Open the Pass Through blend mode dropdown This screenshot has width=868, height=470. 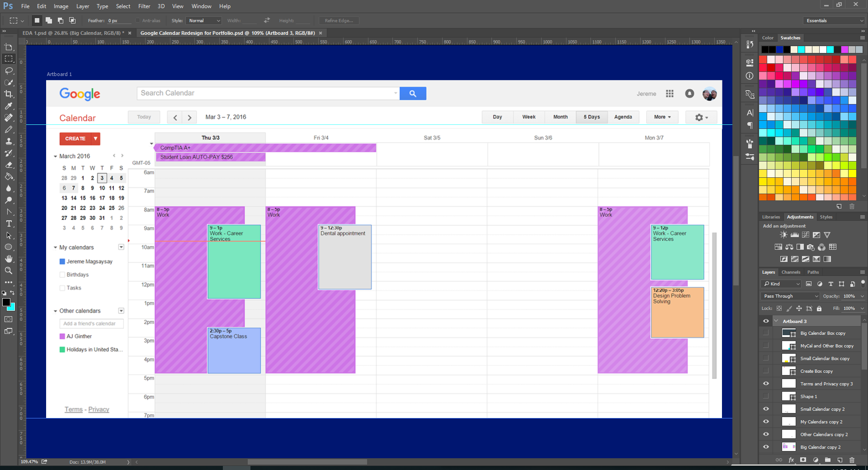pos(790,296)
